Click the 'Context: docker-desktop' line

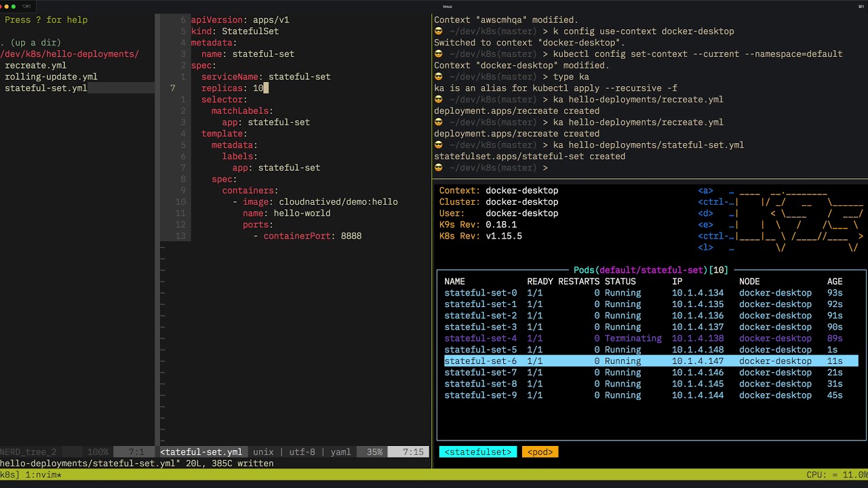(x=498, y=190)
